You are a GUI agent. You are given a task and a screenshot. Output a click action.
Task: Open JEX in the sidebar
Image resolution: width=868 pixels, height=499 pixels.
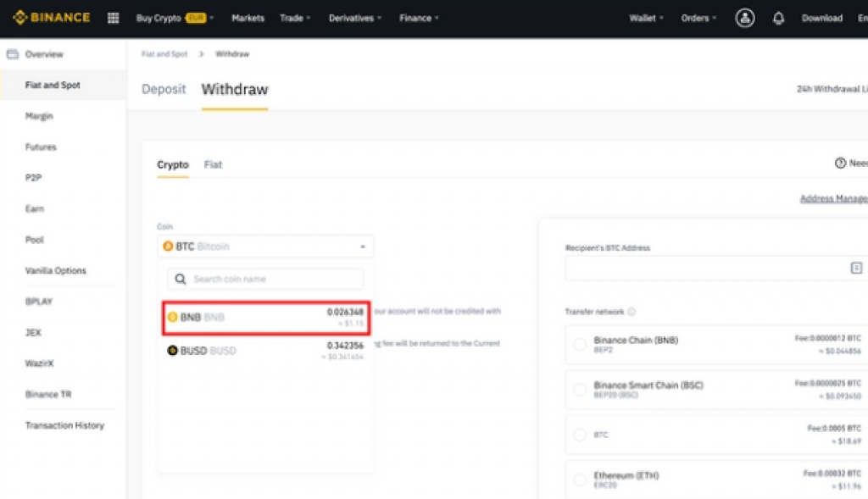coord(33,332)
